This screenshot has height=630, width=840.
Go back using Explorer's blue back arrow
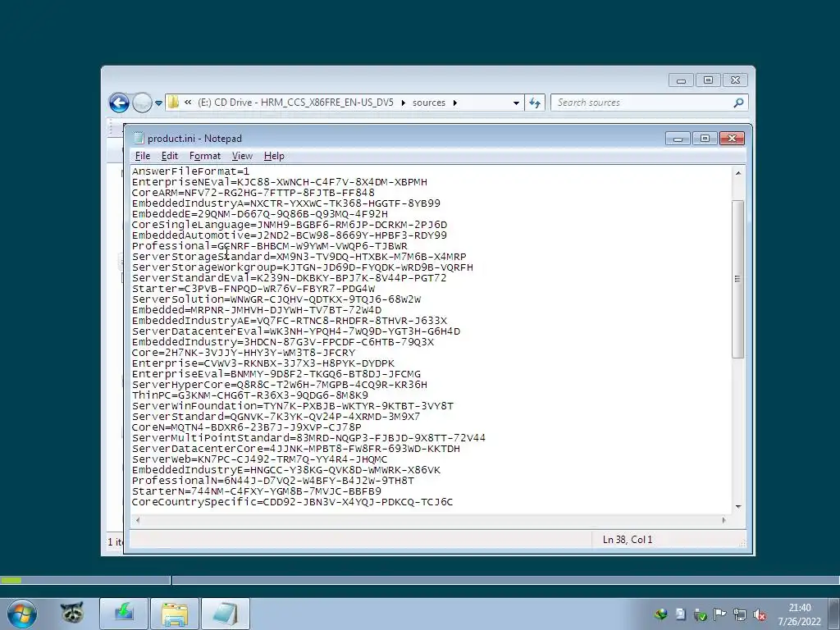point(119,103)
